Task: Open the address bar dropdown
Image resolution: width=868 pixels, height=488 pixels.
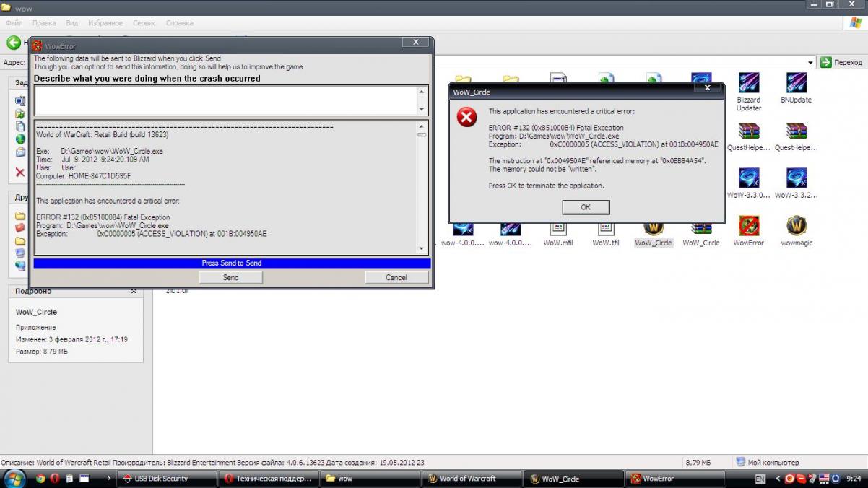Action: pos(811,63)
